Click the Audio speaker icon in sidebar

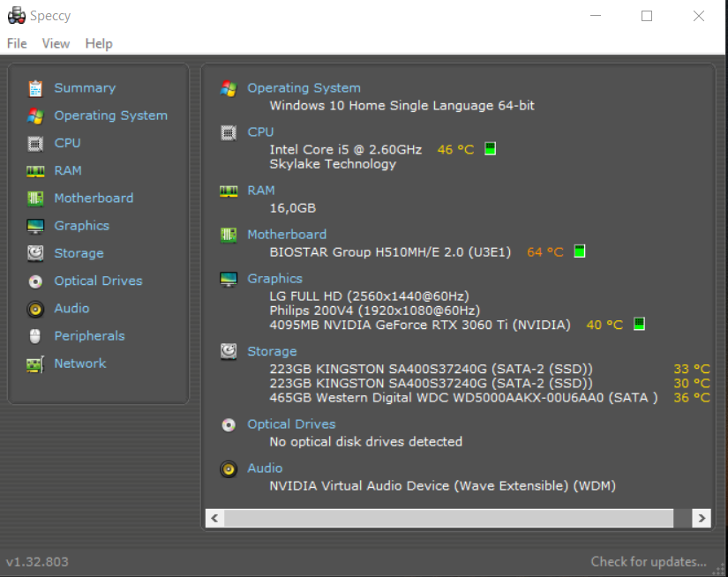[x=35, y=309]
